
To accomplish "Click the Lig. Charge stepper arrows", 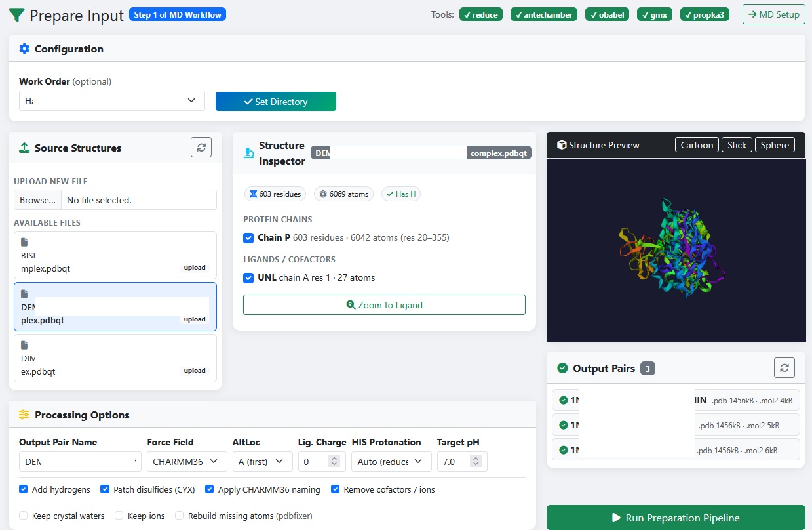I will pos(334,462).
